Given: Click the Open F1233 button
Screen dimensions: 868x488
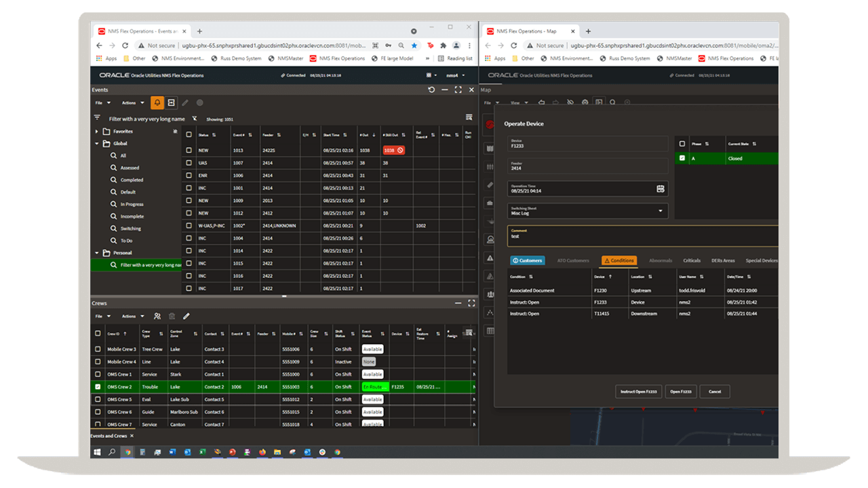Looking at the screenshot, I should [x=680, y=391].
